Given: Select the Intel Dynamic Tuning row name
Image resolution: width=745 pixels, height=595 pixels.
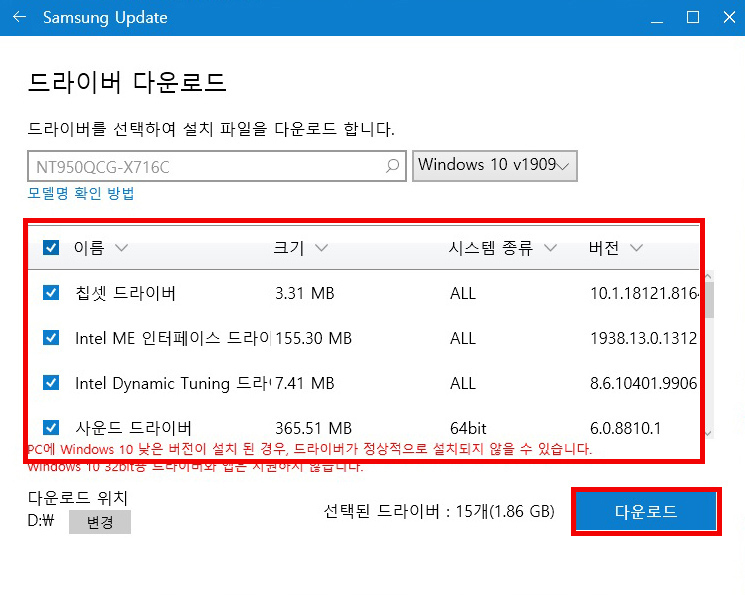Looking at the screenshot, I should 173,383.
